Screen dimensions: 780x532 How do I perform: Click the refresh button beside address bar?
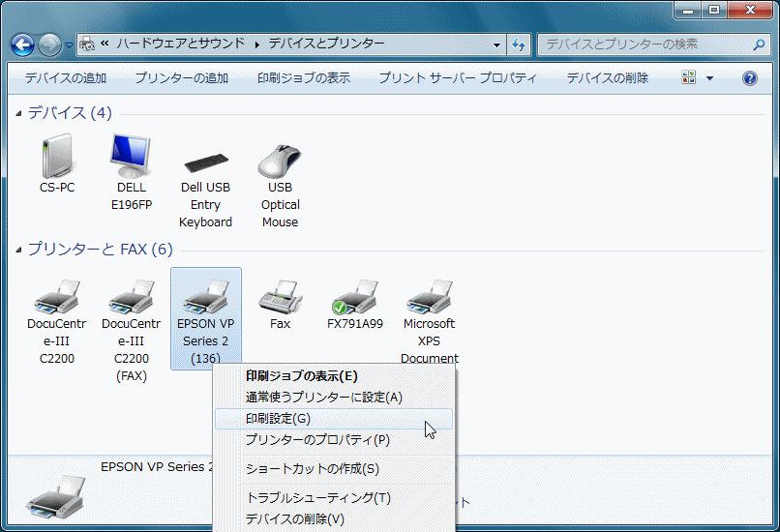tap(519, 44)
